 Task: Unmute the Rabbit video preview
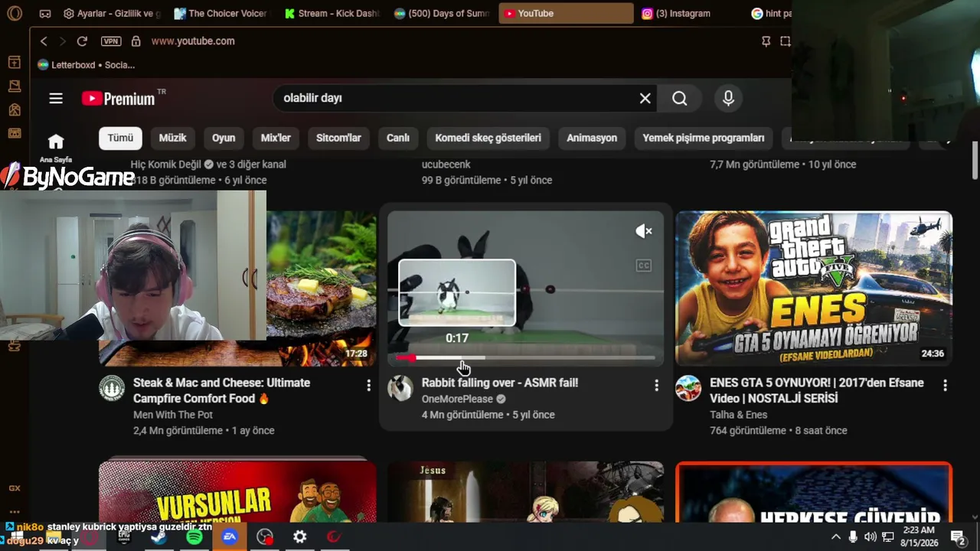pos(644,231)
